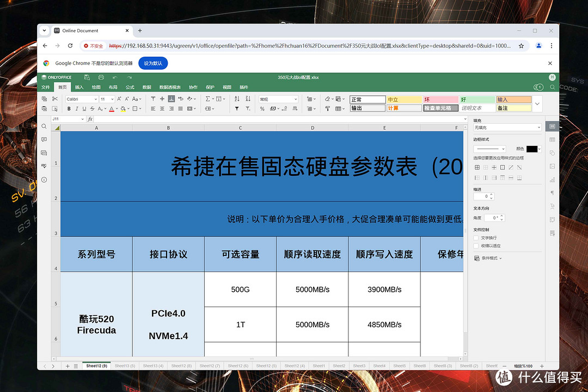Toggle bold formatting
This screenshot has height=392, width=588.
[69, 108]
